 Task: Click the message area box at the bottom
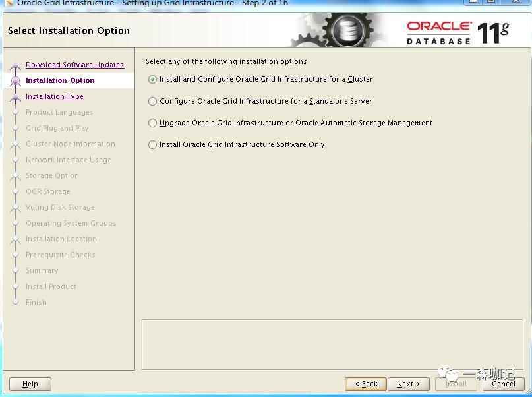[332, 344]
